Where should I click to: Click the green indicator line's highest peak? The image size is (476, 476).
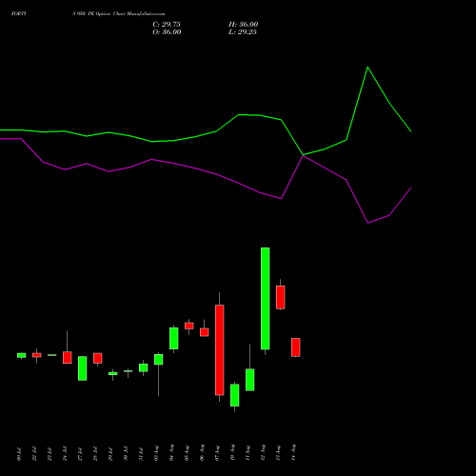[367, 68]
